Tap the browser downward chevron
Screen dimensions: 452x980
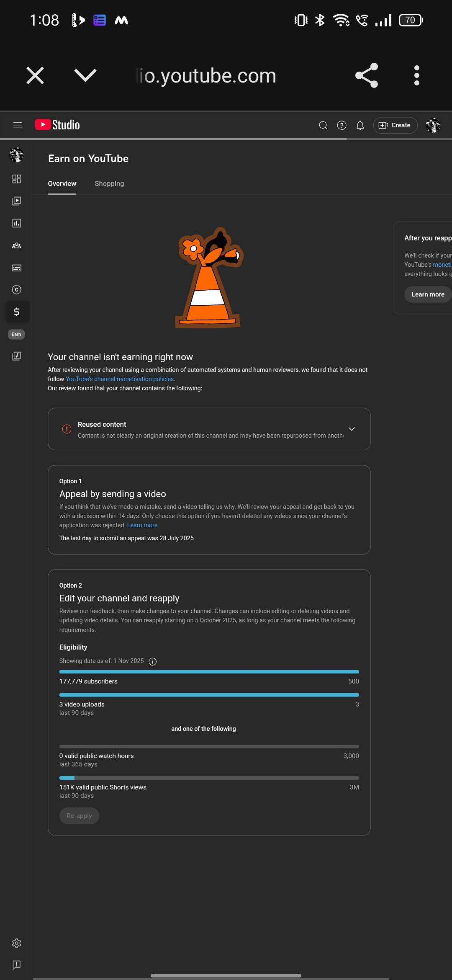click(x=85, y=75)
